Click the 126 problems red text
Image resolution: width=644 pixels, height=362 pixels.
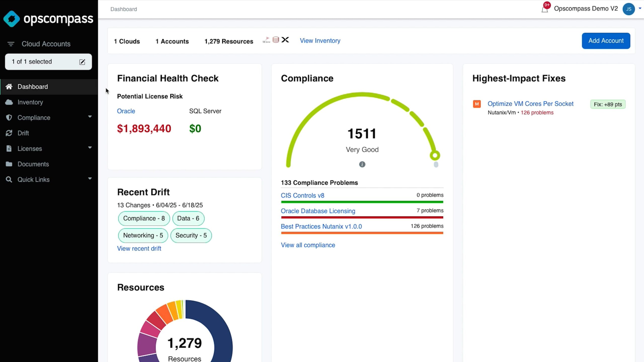537,113
